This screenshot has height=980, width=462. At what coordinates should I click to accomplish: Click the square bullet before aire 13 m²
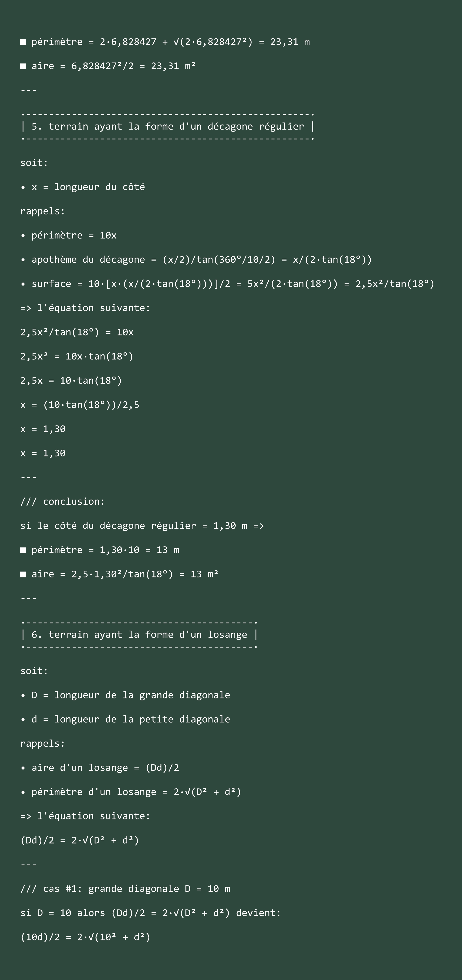click(x=23, y=574)
